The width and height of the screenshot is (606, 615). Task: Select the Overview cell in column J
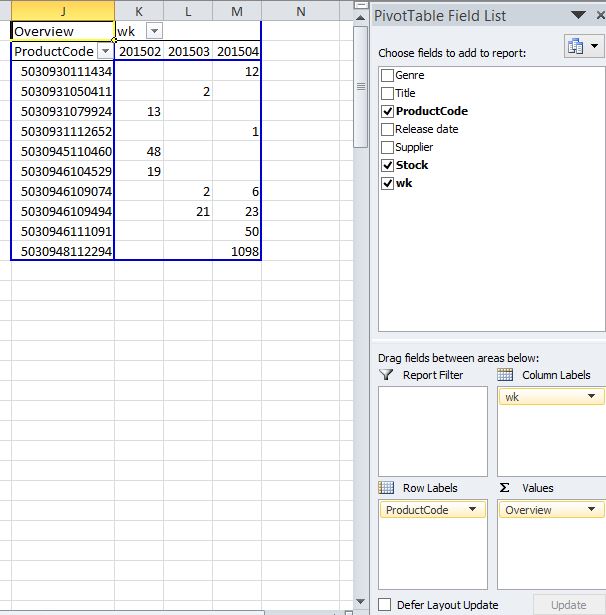[63, 31]
